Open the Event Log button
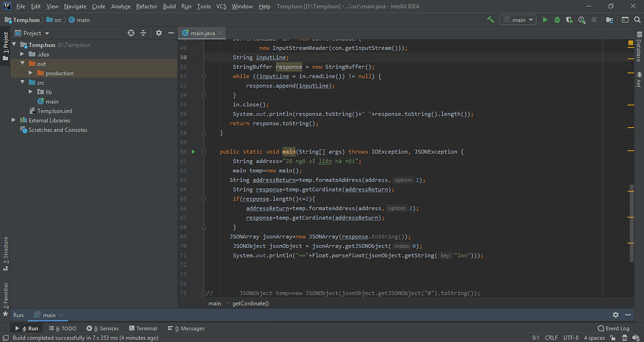The image size is (644, 342). [x=614, y=328]
